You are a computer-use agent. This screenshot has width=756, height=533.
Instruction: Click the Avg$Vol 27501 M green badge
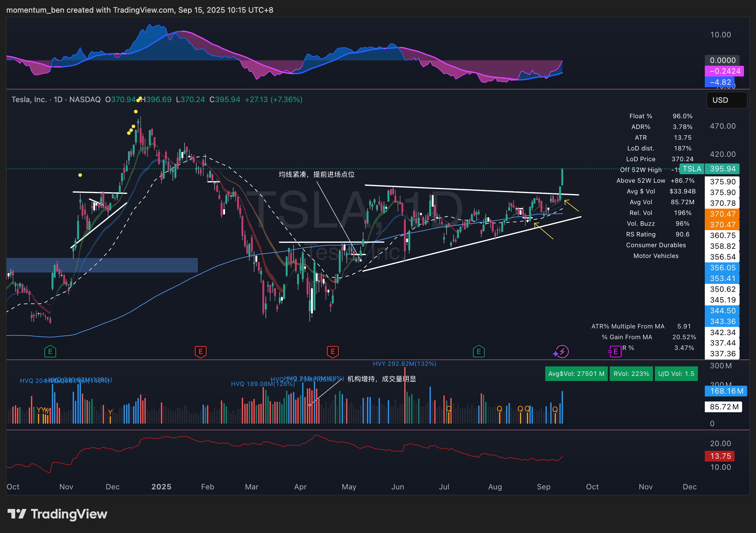click(576, 374)
